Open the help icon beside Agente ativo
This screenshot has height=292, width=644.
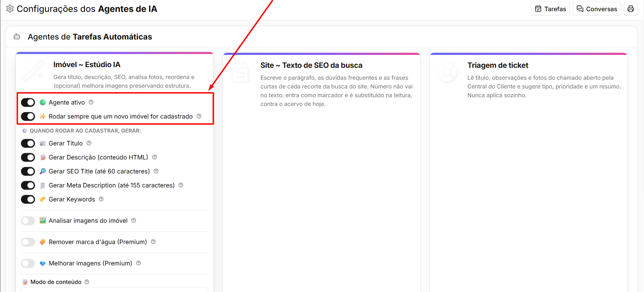click(x=91, y=102)
